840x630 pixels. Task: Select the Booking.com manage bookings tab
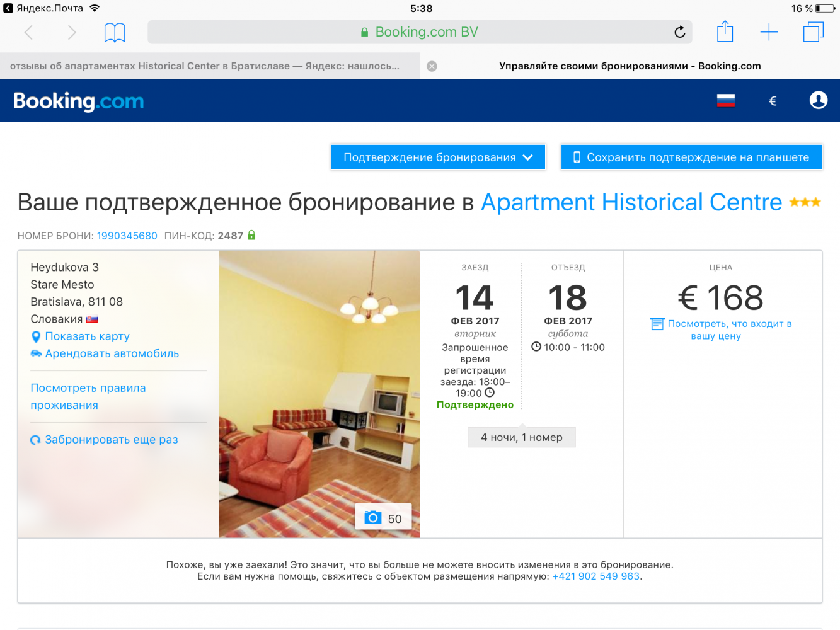(630, 66)
